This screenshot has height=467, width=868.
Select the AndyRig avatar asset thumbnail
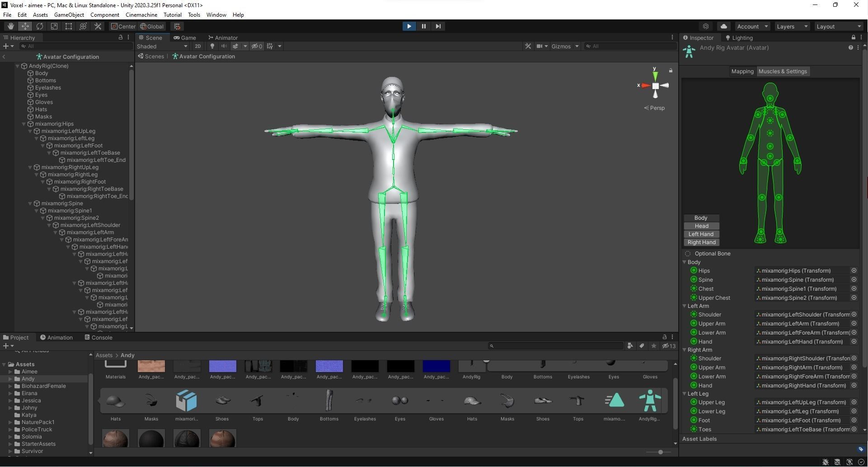(x=649, y=401)
